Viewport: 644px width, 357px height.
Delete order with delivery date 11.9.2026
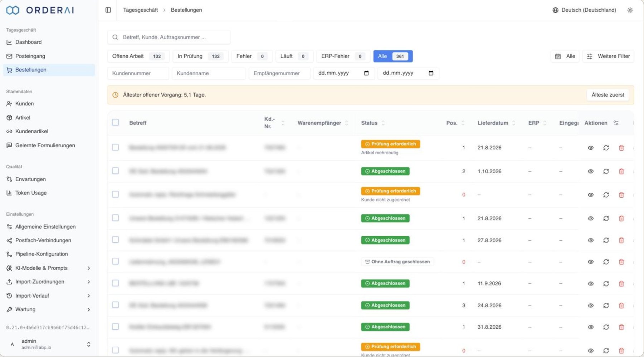(621, 283)
